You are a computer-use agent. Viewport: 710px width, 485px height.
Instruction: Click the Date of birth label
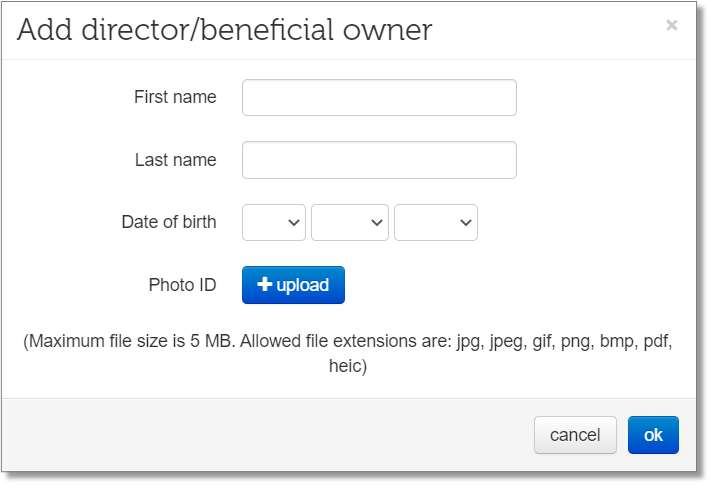click(x=169, y=222)
